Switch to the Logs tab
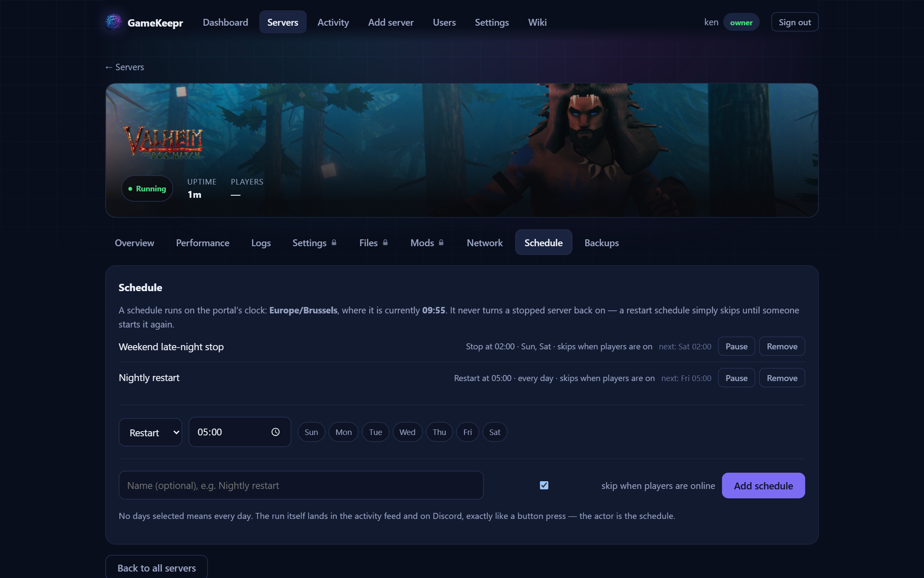This screenshot has height=578, width=924. [261, 242]
